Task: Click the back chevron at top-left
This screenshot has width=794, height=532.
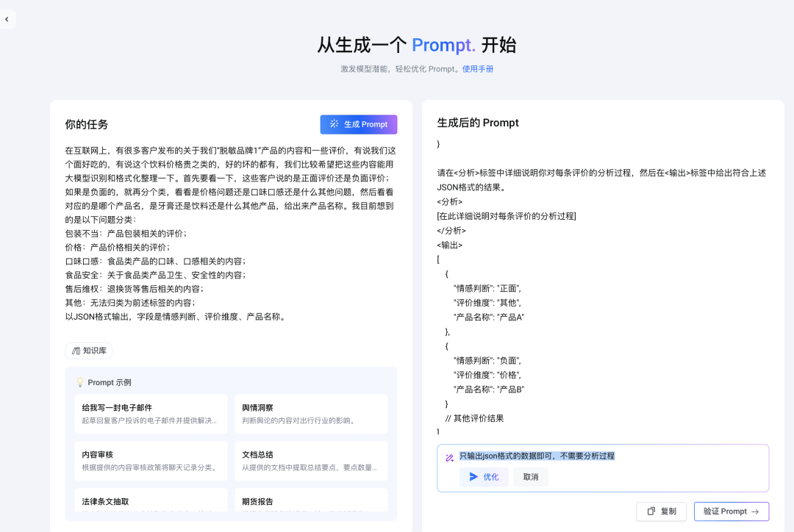Action: coord(7,18)
